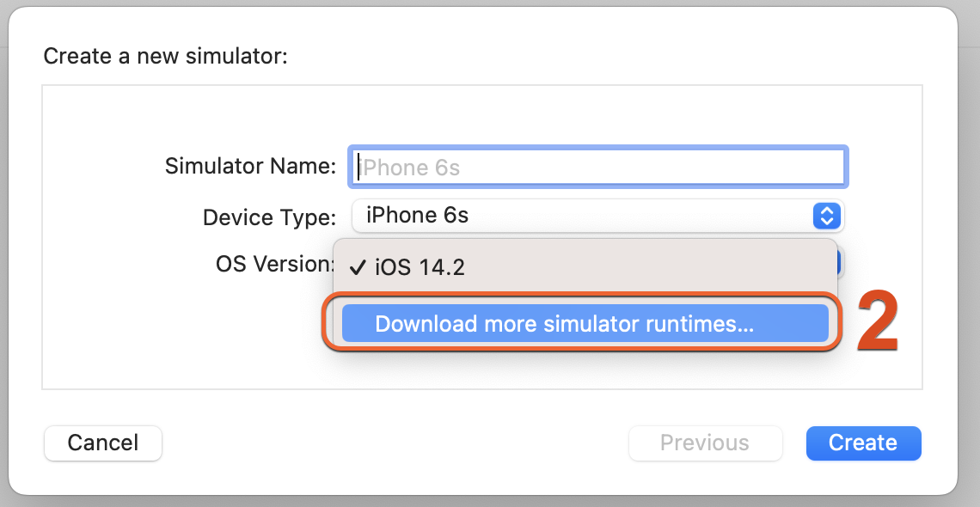Open the Device Type iPhone 6s popup
Screen dimensions: 980x507
[597, 217]
